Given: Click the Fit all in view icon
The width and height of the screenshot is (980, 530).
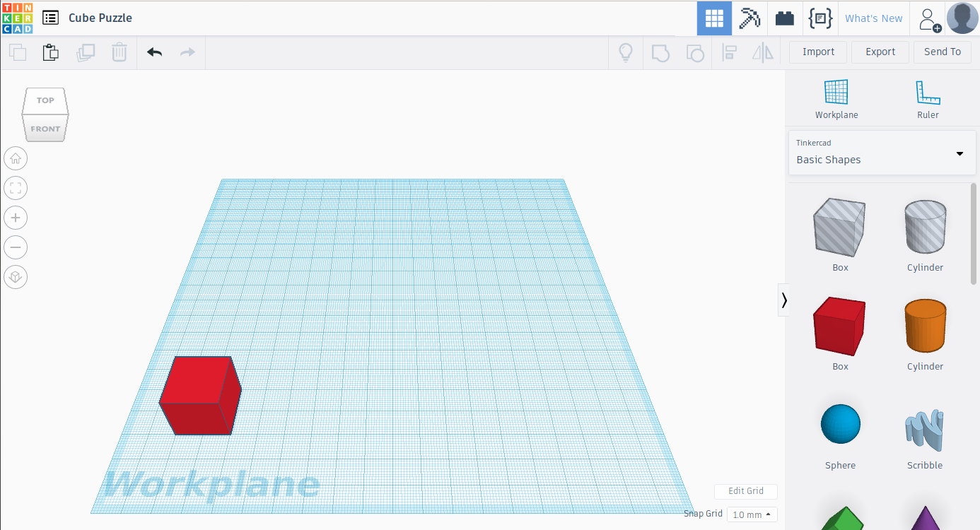Looking at the screenshot, I should click(16, 188).
